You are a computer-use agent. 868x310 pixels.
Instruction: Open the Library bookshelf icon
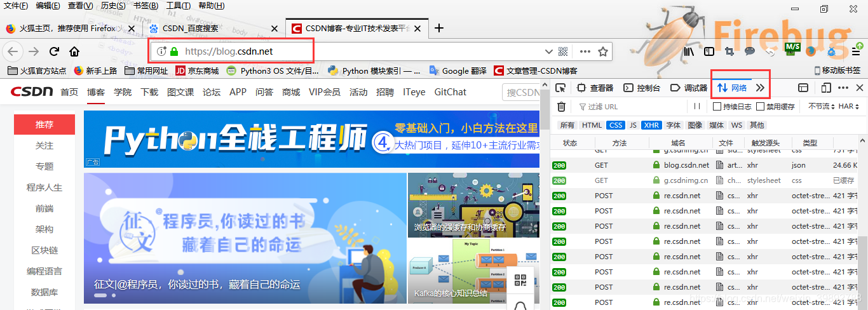(x=689, y=51)
